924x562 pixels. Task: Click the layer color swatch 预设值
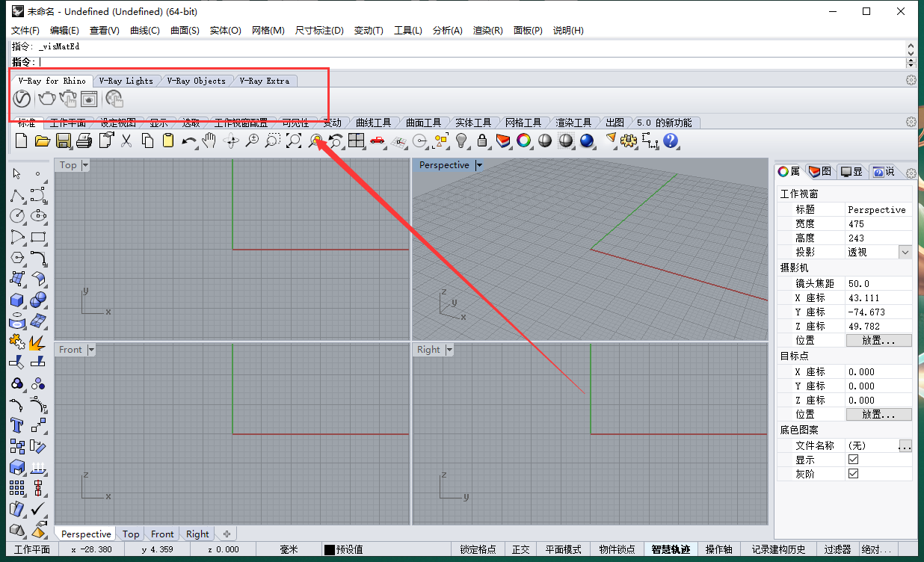(x=329, y=550)
